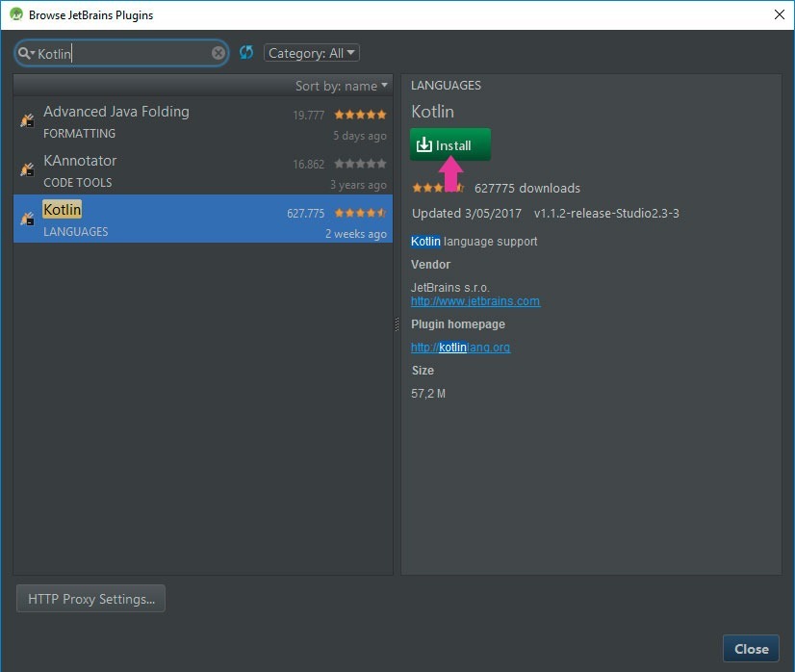The height and width of the screenshot is (672, 795).
Task: Click KAnnotator grey star rating
Action: point(361,164)
